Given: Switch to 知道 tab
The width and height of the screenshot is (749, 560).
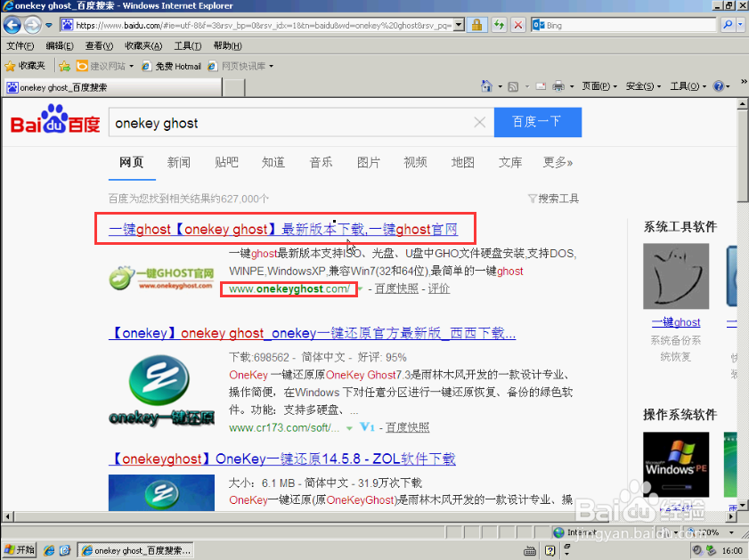Looking at the screenshot, I should point(273,162).
